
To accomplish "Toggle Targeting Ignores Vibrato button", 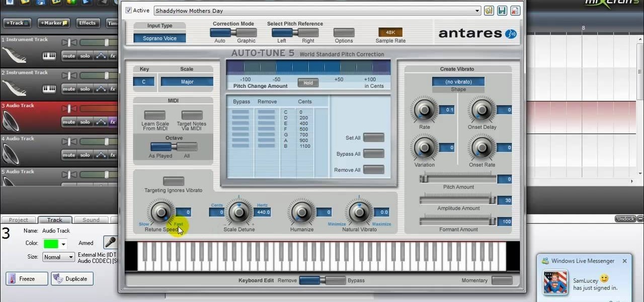I will pos(174,181).
